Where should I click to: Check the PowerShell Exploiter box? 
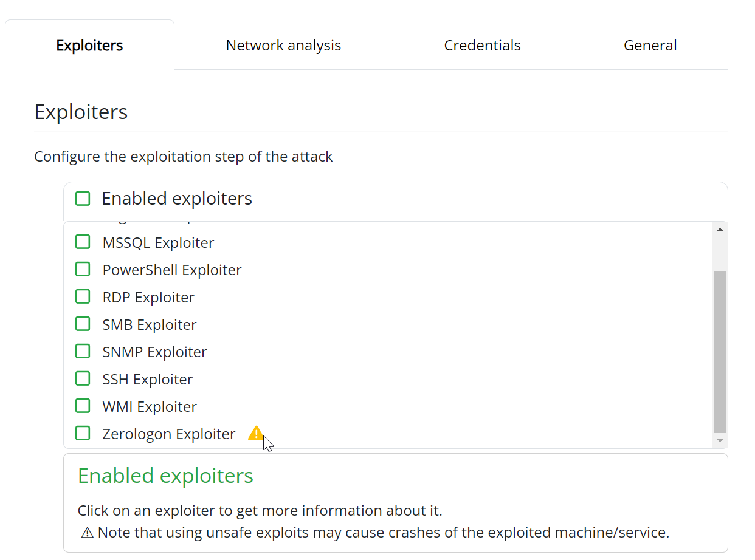(x=83, y=269)
